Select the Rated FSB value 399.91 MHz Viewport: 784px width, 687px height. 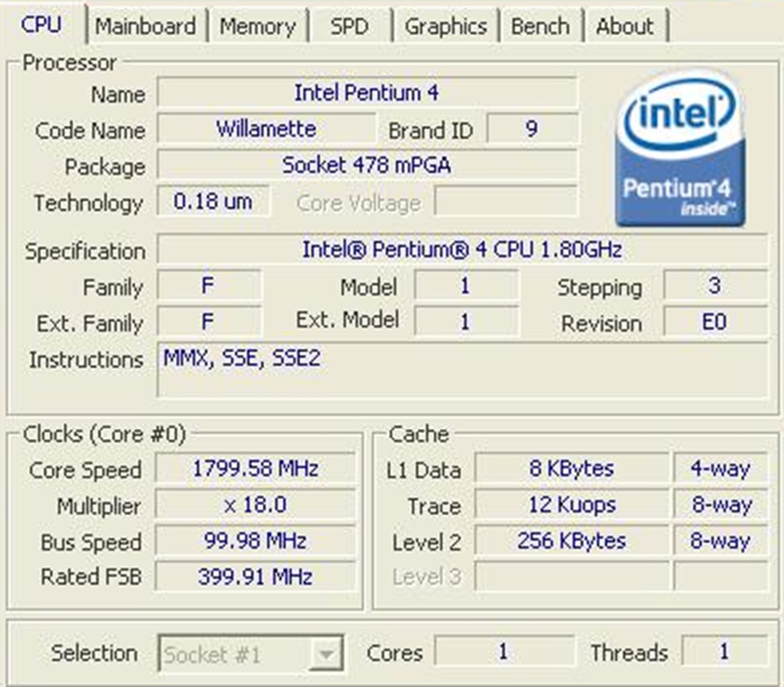click(255, 577)
